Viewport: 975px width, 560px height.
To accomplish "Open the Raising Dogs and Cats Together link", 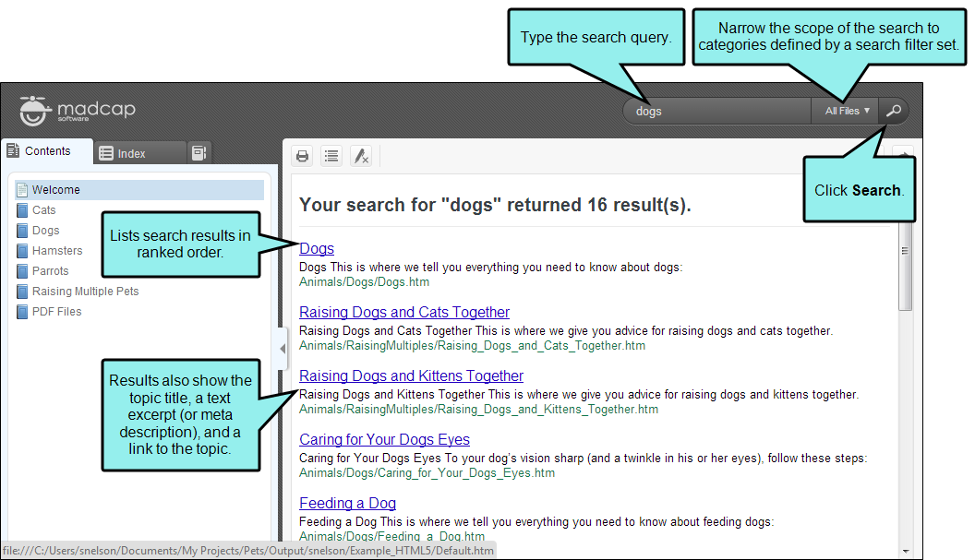I will pos(403,312).
